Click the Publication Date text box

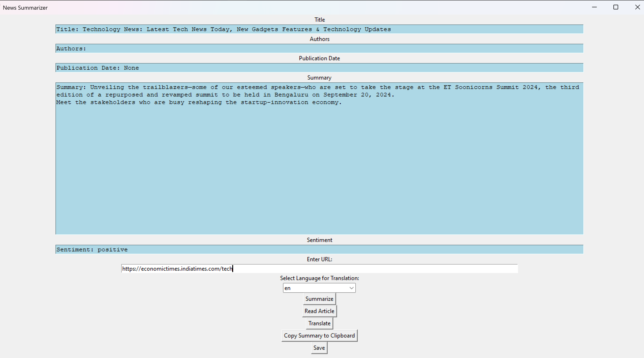point(319,68)
